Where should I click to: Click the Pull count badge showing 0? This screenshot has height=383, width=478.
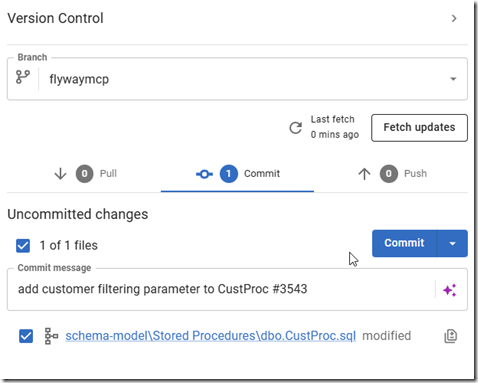point(85,174)
